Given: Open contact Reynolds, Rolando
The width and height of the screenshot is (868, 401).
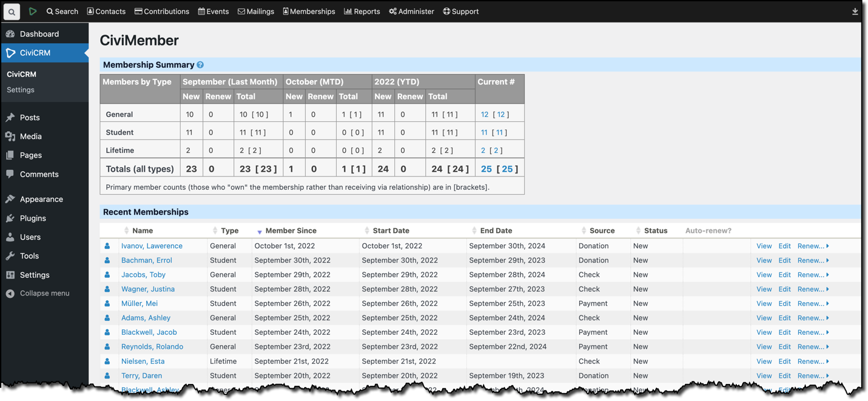Looking at the screenshot, I should pyautogui.click(x=152, y=347).
